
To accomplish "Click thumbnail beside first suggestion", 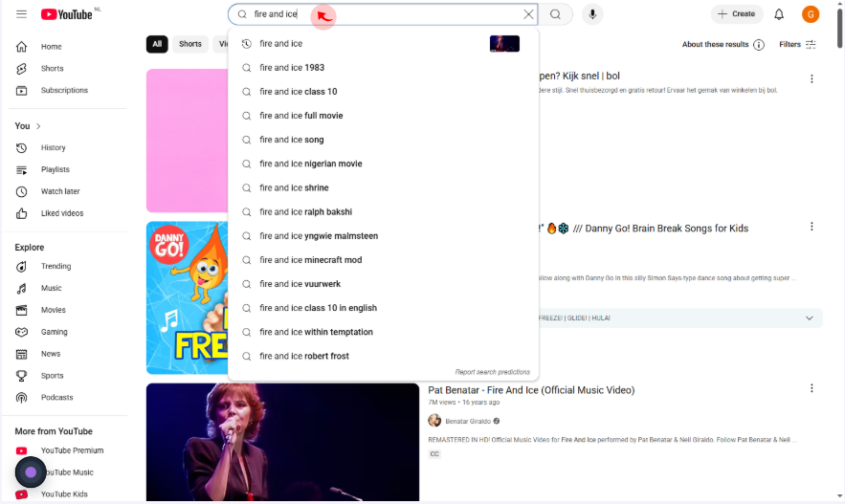I will click(504, 44).
